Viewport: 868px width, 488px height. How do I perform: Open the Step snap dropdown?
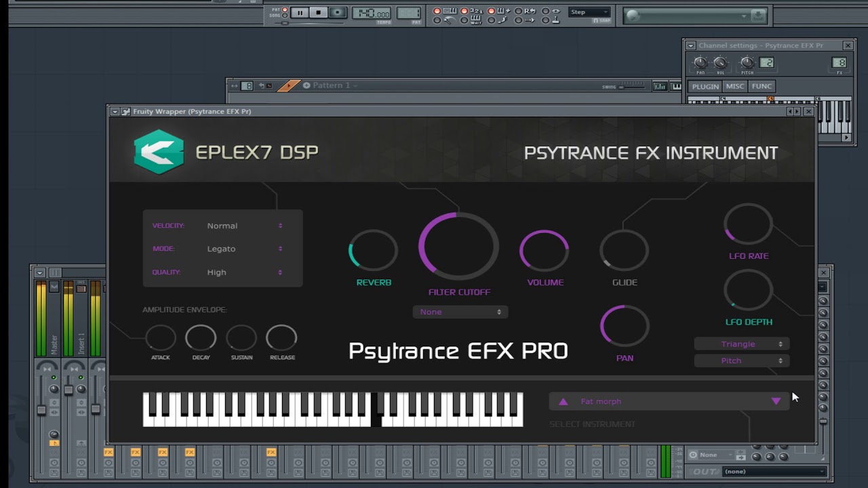(589, 12)
